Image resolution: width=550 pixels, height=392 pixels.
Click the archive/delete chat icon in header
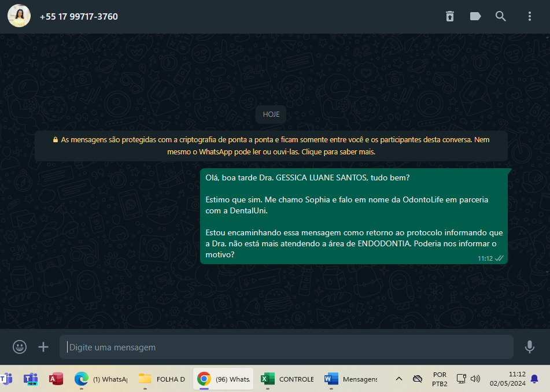click(450, 16)
